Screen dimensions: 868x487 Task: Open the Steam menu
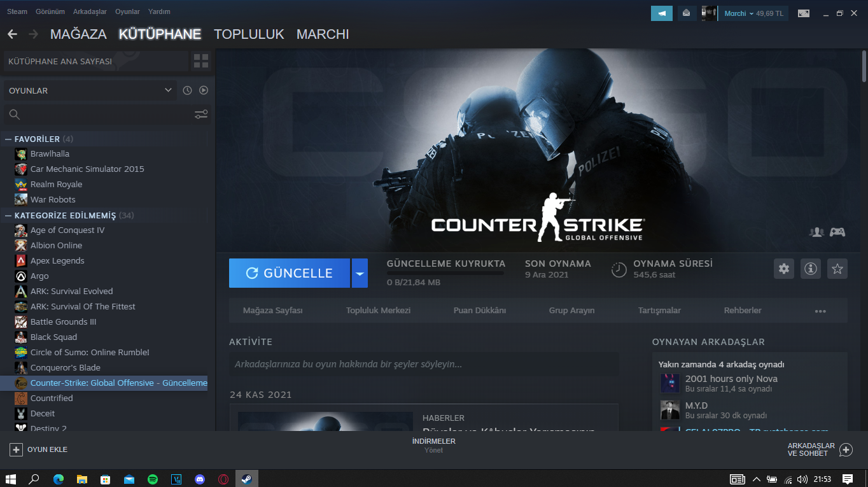pyautogui.click(x=17, y=11)
